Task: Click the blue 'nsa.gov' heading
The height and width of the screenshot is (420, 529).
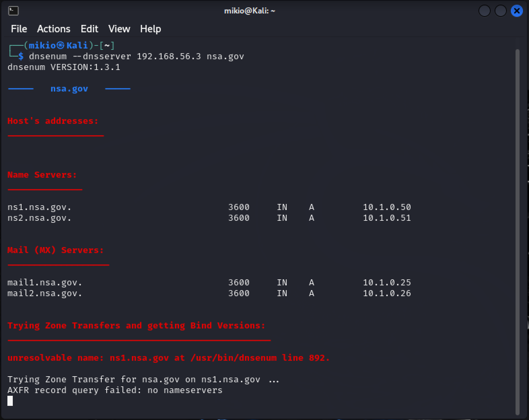Action: tap(69, 89)
